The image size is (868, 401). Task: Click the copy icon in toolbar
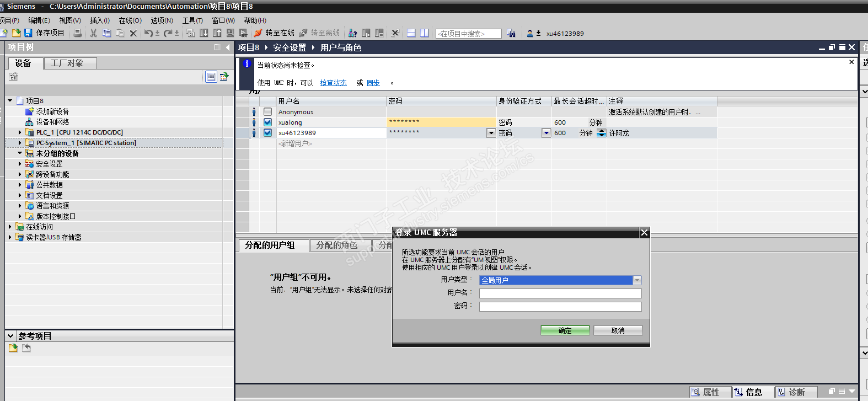(107, 33)
